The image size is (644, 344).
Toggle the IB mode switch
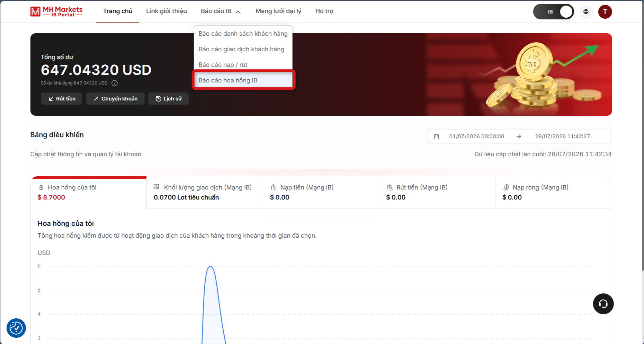[553, 12]
